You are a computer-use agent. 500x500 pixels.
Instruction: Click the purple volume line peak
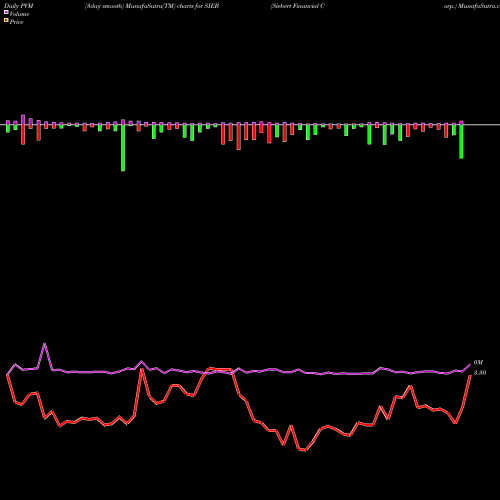pyautogui.click(x=45, y=344)
